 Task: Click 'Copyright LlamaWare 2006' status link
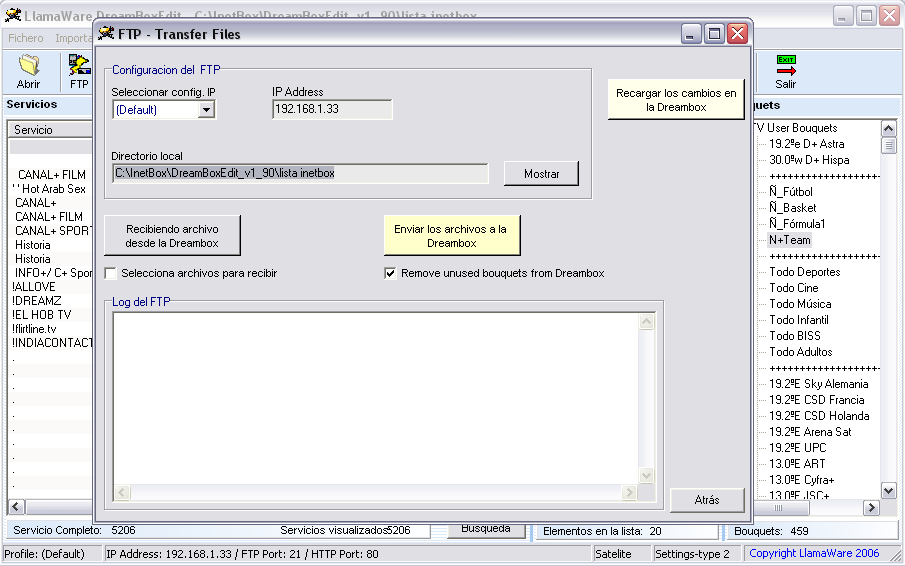pyautogui.click(x=814, y=553)
